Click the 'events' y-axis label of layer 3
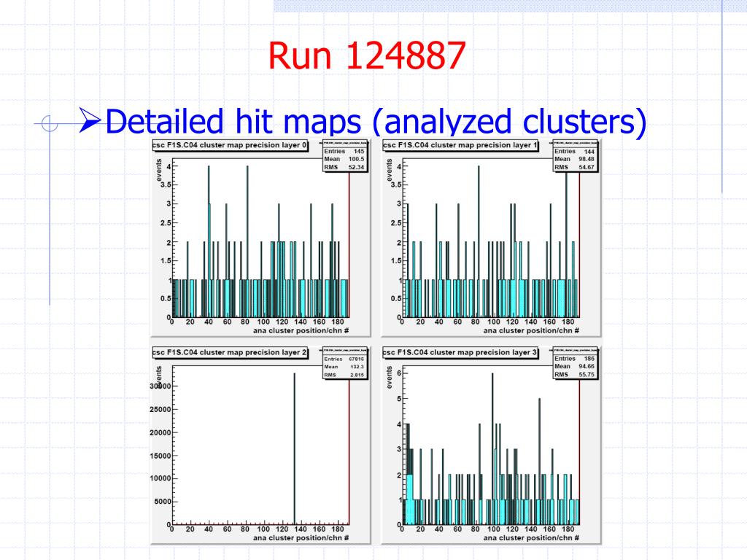747x560 pixels. click(390, 378)
